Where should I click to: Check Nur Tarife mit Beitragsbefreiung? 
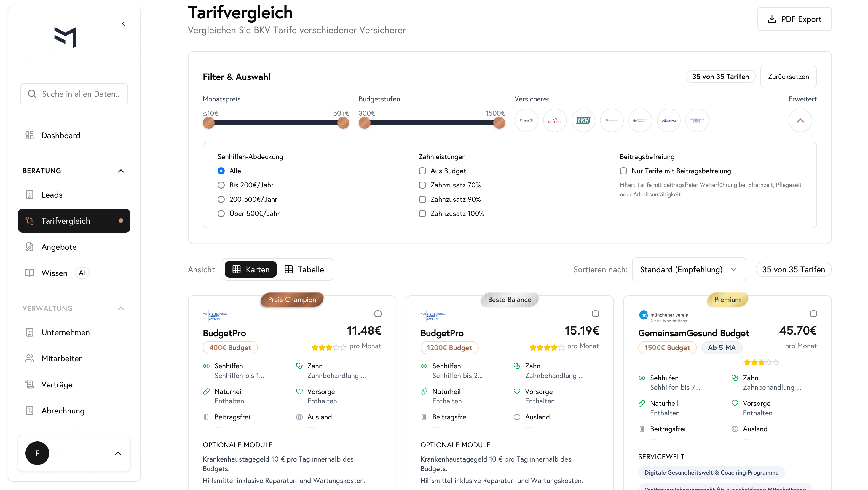[623, 171]
